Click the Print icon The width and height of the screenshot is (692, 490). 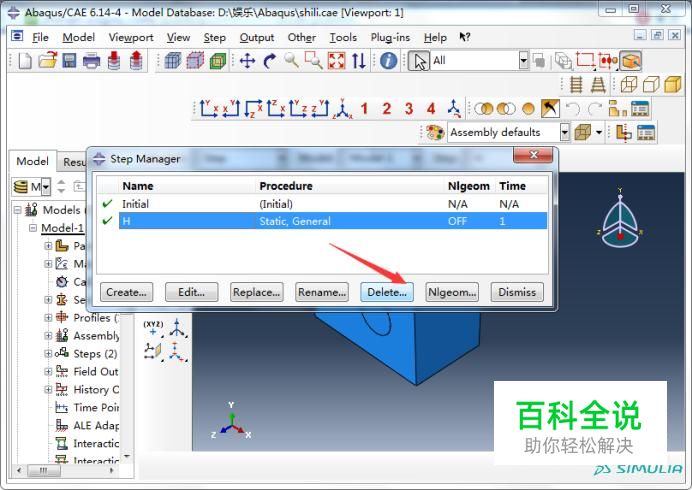click(x=91, y=60)
